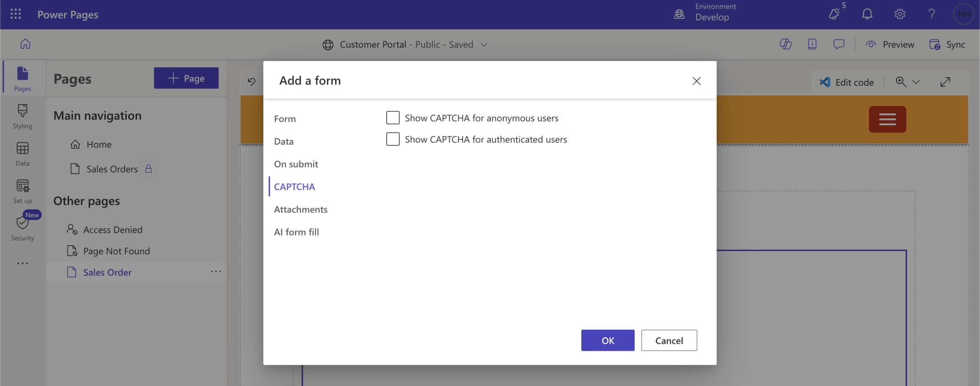Open the Sales Order page options ellipsis
The image size is (980, 386).
(x=216, y=272)
